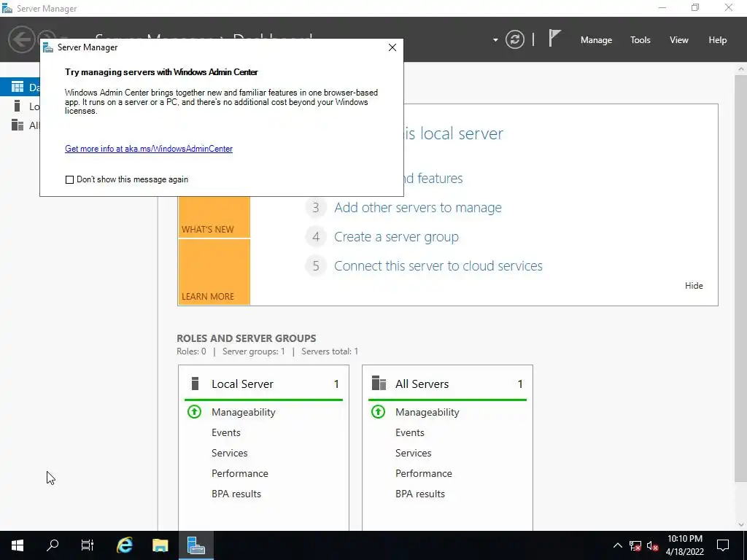This screenshot has width=747, height=560.
Task: Click step number 4 circle
Action: [316, 237]
